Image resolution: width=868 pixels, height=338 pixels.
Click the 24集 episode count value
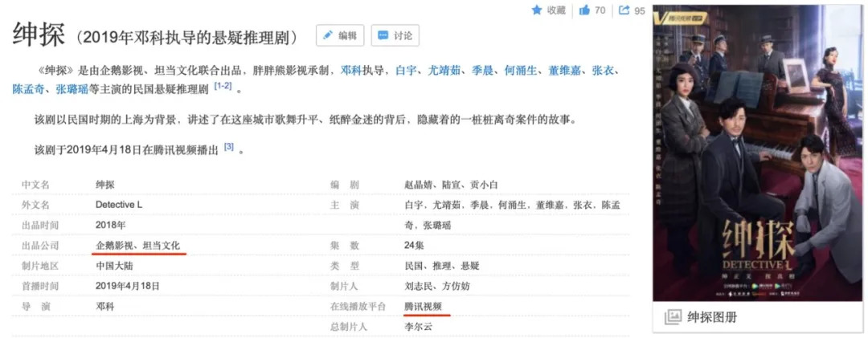point(415,245)
